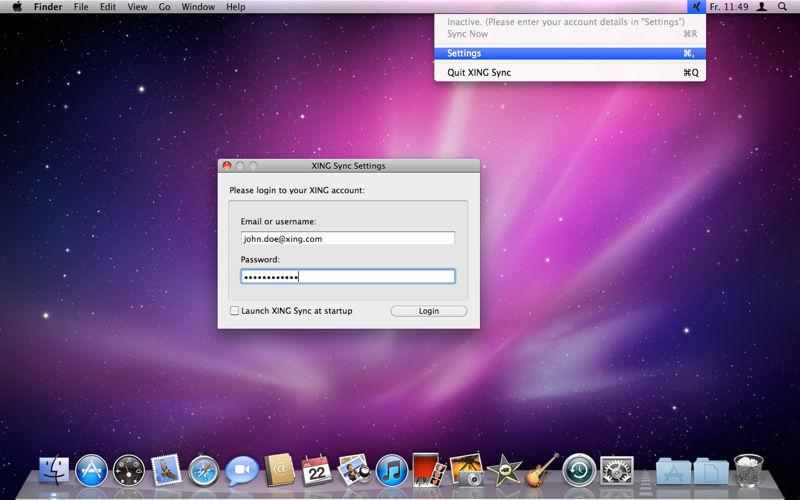Open the View menu

coord(137,7)
